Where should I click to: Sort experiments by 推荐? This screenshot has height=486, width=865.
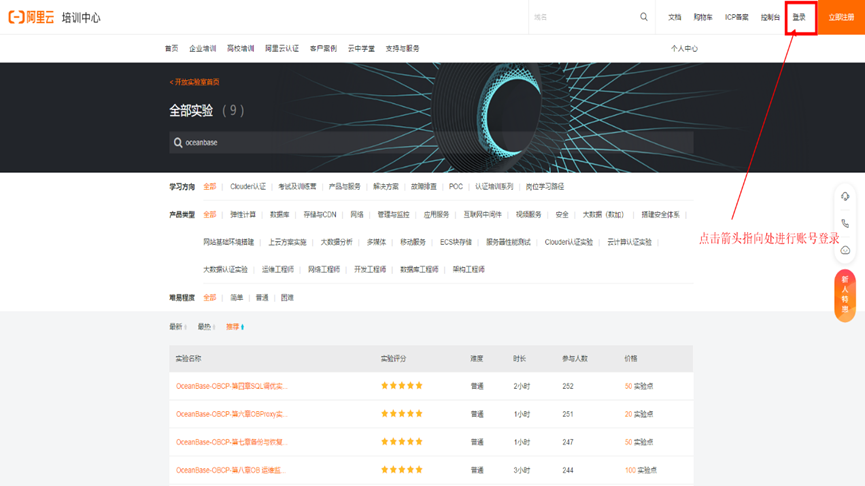[234, 327]
